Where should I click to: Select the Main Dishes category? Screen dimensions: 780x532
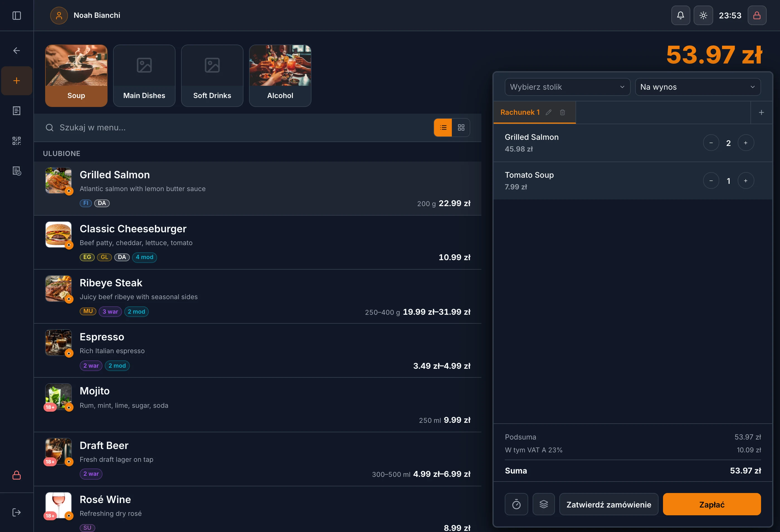pyautogui.click(x=144, y=76)
